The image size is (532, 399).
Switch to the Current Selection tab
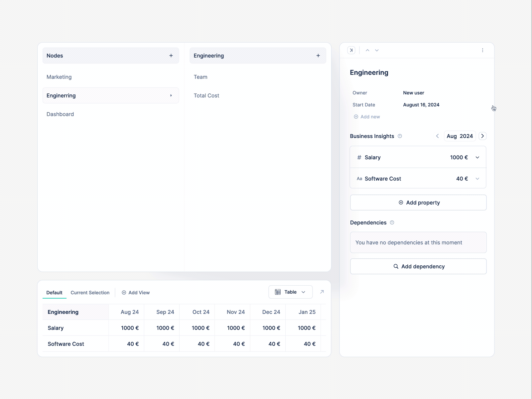point(90,293)
